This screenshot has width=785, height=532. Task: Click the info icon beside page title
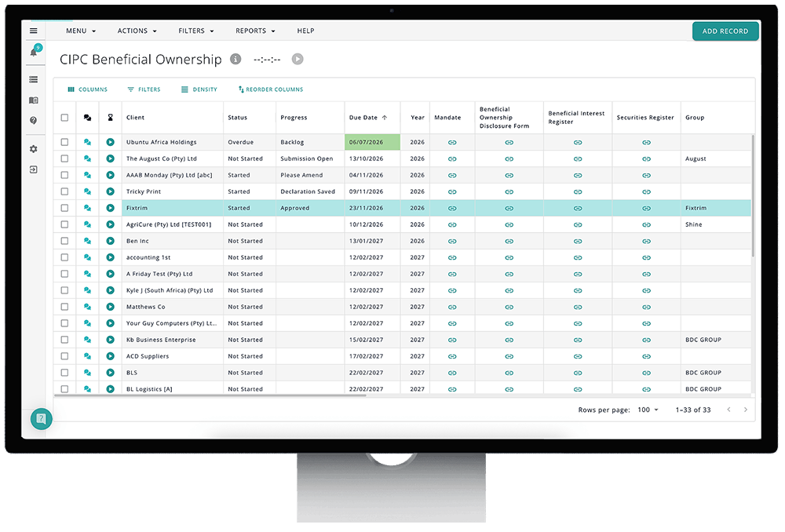coord(235,59)
